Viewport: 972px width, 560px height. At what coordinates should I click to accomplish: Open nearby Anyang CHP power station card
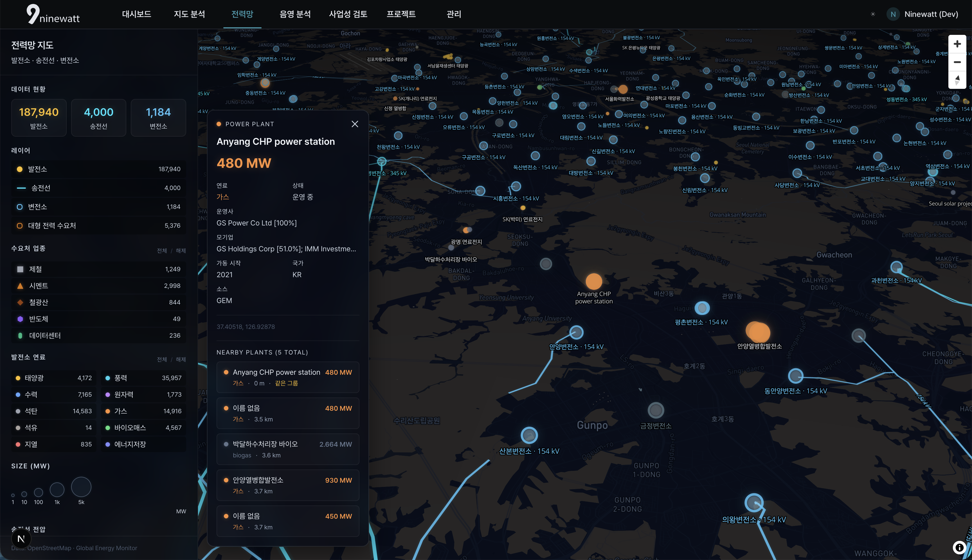coord(288,377)
